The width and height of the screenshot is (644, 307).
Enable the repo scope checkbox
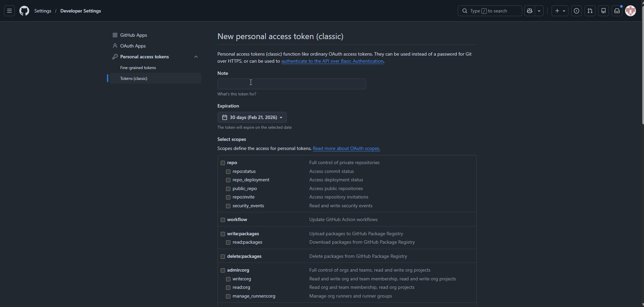pyautogui.click(x=223, y=163)
